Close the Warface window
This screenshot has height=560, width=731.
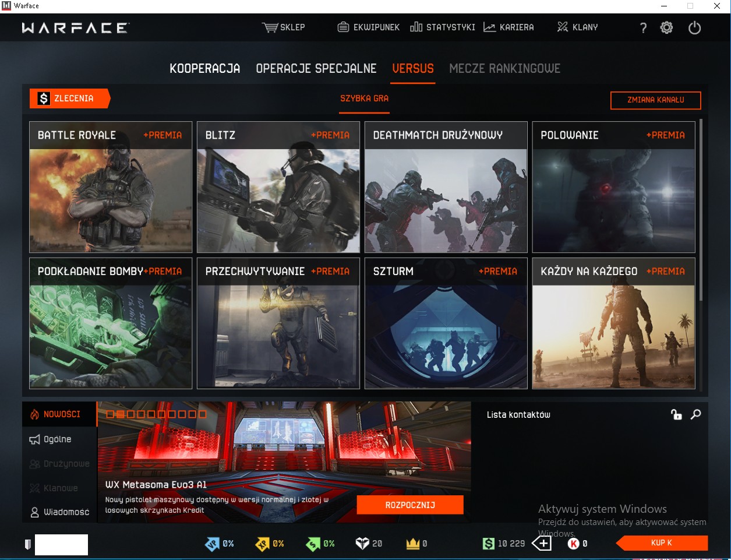(717, 6)
